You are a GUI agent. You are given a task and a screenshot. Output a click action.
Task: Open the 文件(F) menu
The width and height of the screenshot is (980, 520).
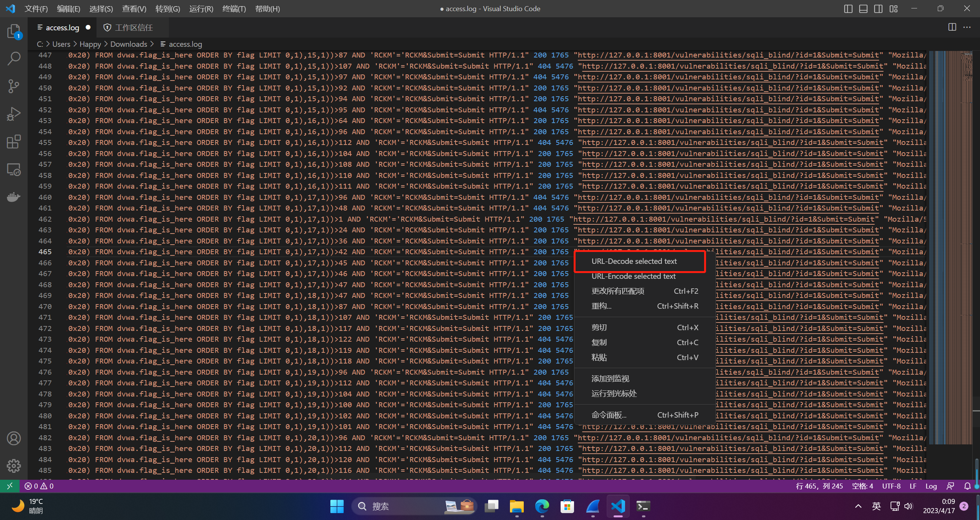36,9
